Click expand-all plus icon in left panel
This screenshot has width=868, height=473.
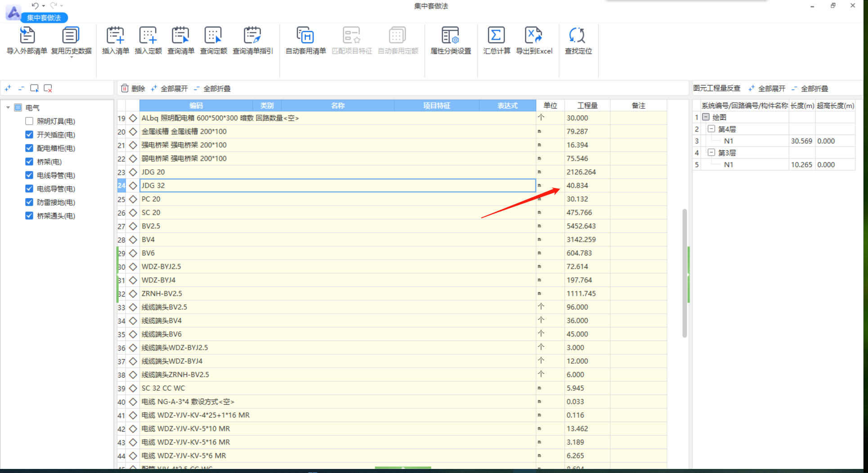tap(8, 88)
